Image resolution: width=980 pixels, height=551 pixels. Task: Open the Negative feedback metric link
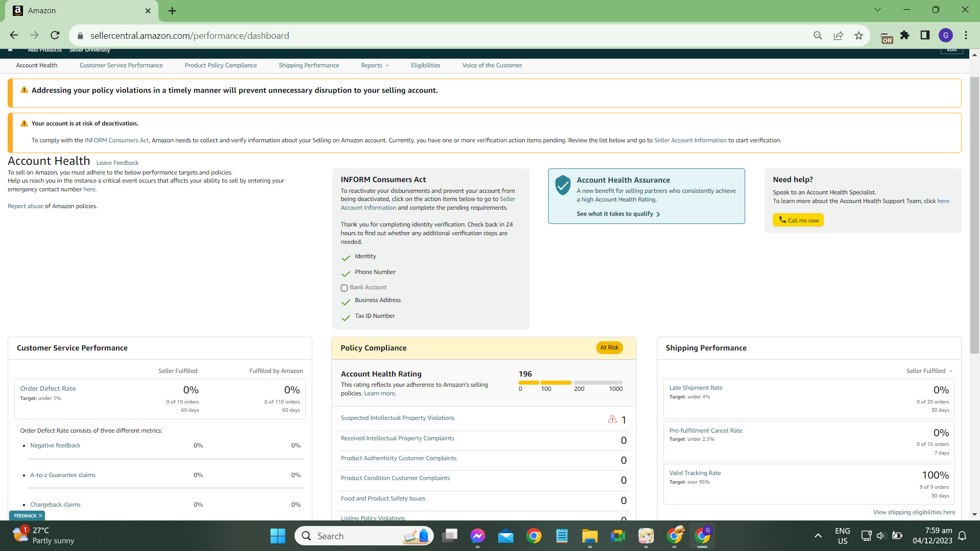[55, 445]
